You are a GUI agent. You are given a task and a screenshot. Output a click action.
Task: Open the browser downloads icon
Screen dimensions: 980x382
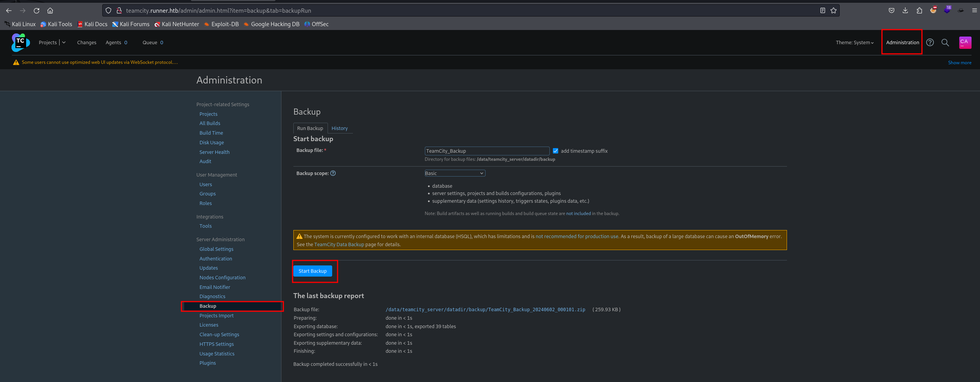click(x=905, y=10)
